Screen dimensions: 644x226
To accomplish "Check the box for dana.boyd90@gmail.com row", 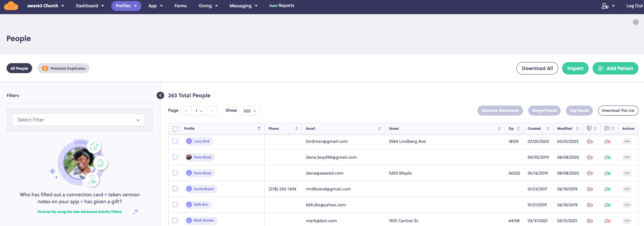I will 175,157.
